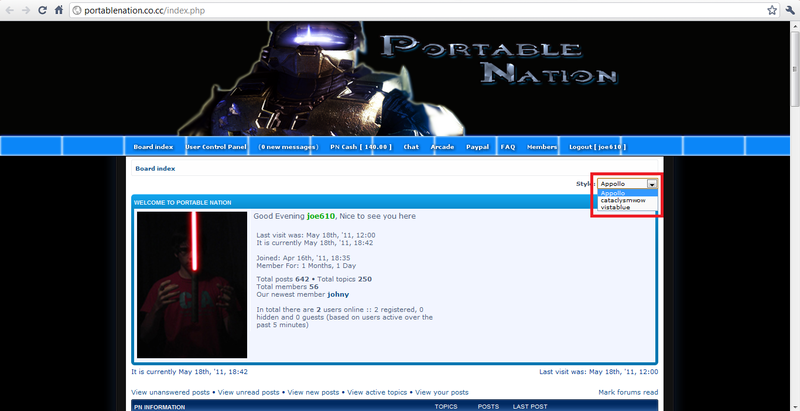Open the PN Cash balance link
This screenshot has height=411, width=800.
click(361, 147)
